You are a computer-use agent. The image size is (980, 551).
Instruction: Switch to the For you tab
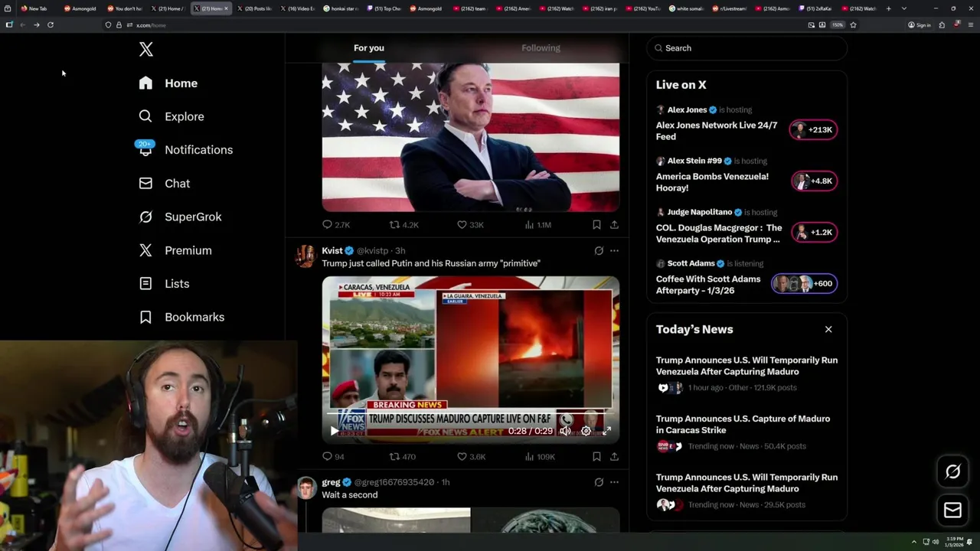click(369, 48)
